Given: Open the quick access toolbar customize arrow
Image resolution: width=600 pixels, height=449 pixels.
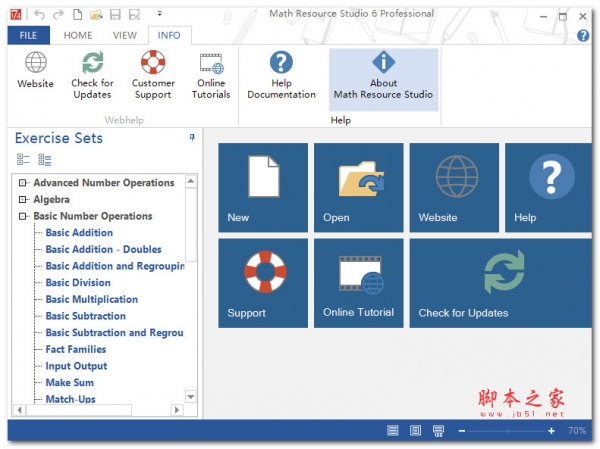Looking at the screenshot, I should (160, 14).
